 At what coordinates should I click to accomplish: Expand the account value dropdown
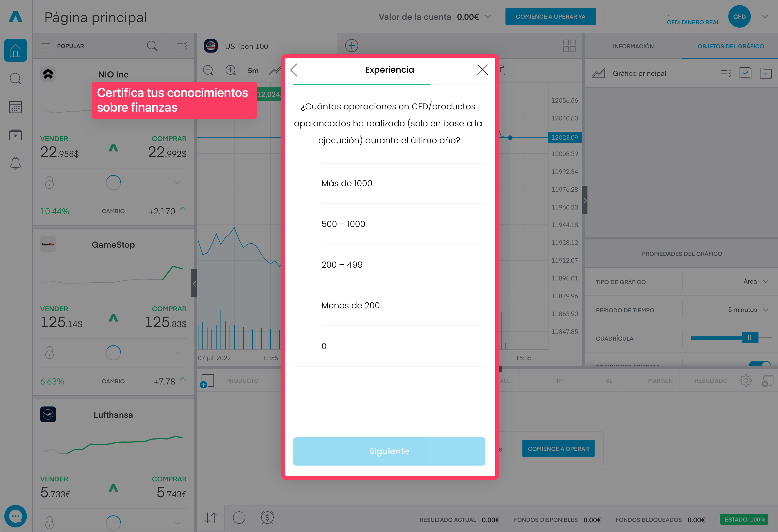(x=488, y=16)
